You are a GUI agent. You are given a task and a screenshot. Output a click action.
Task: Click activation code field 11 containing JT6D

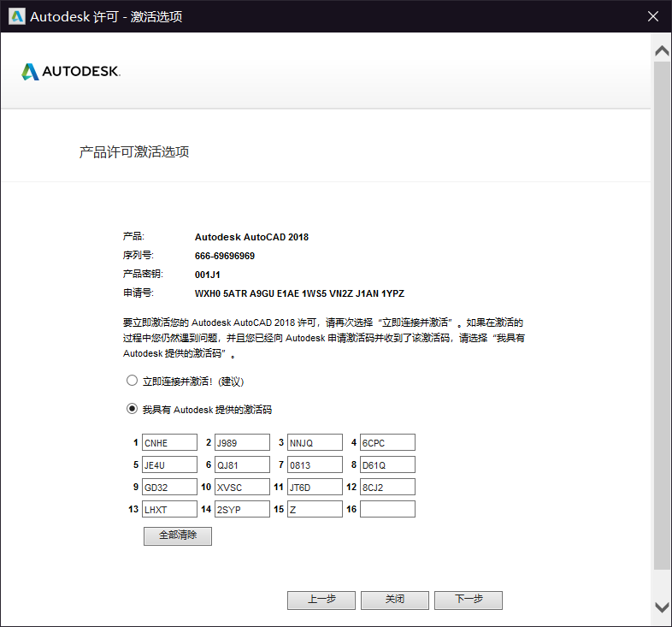pyautogui.click(x=315, y=487)
